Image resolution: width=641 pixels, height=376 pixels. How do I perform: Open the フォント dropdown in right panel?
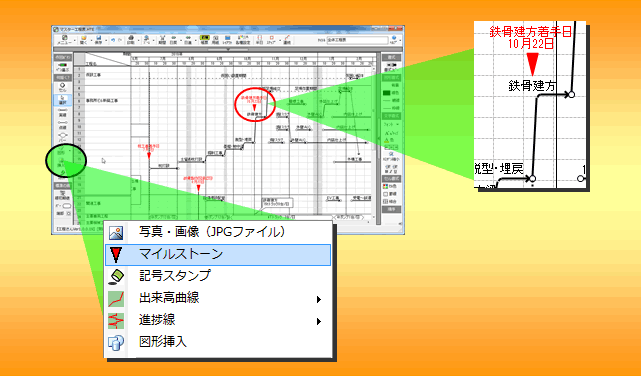[391, 124]
